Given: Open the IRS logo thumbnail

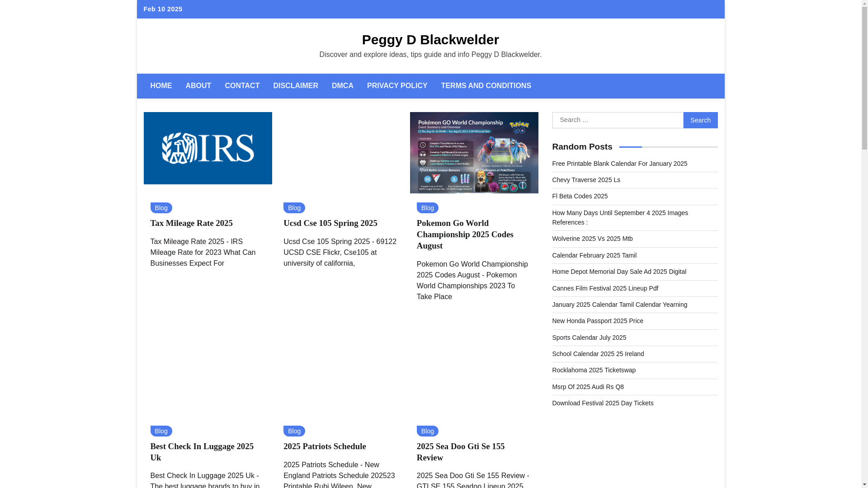Looking at the screenshot, I should [x=208, y=148].
